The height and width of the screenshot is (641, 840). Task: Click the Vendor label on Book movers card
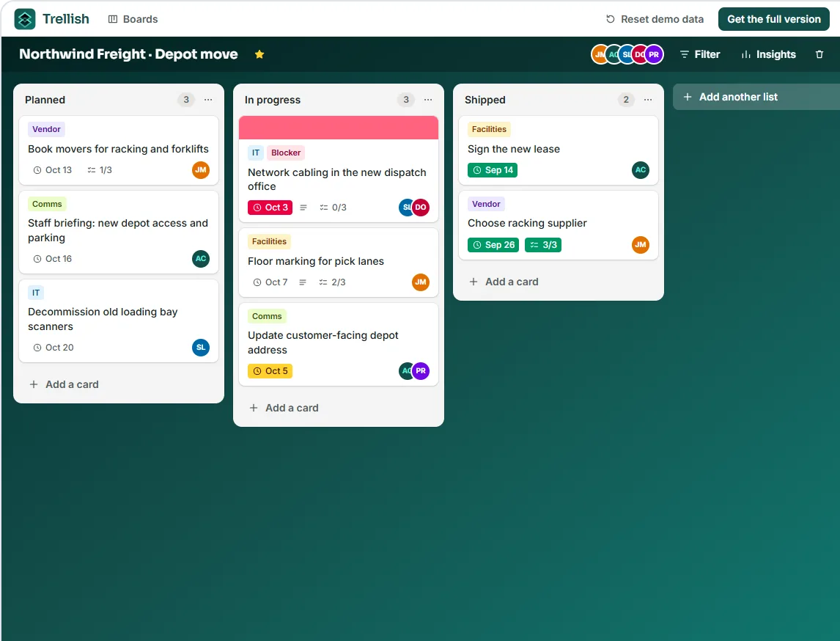point(46,129)
